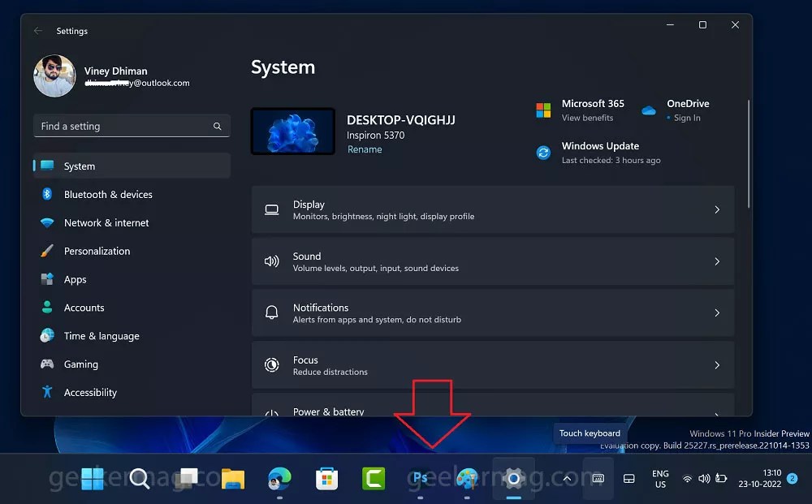Launch Camtasia from the taskbar
812x504 pixels.
(374, 479)
